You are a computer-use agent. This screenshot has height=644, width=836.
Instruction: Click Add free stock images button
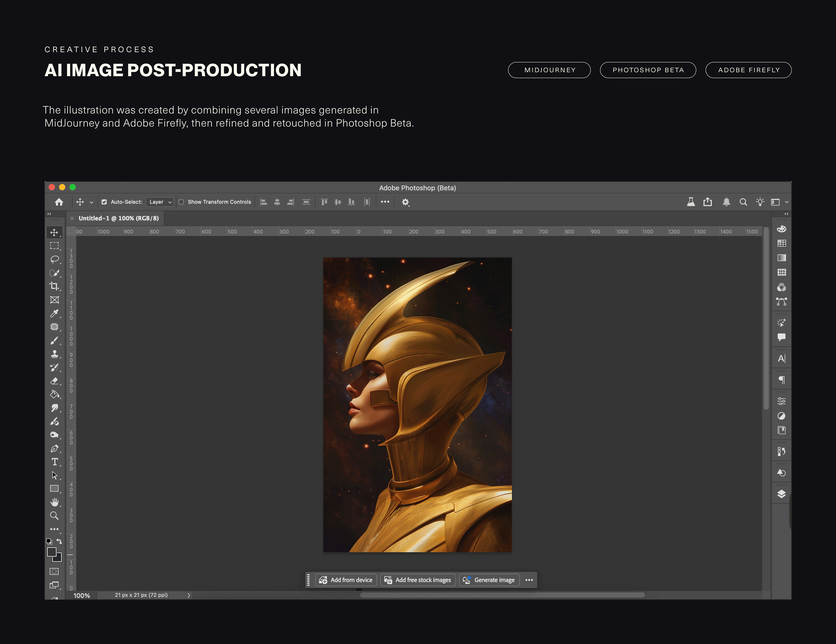click(x=418, y=580)
